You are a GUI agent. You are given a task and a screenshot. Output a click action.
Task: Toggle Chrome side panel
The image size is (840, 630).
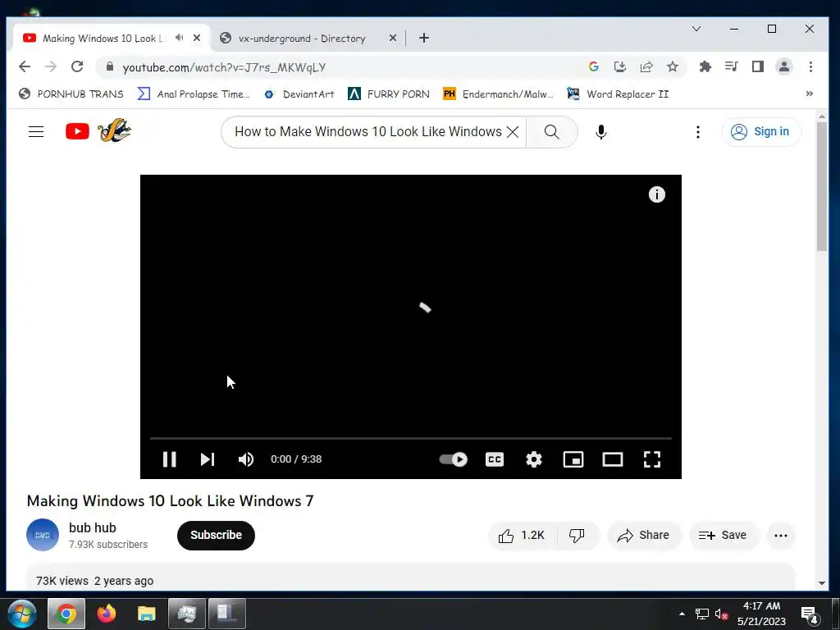click(757, 66)
